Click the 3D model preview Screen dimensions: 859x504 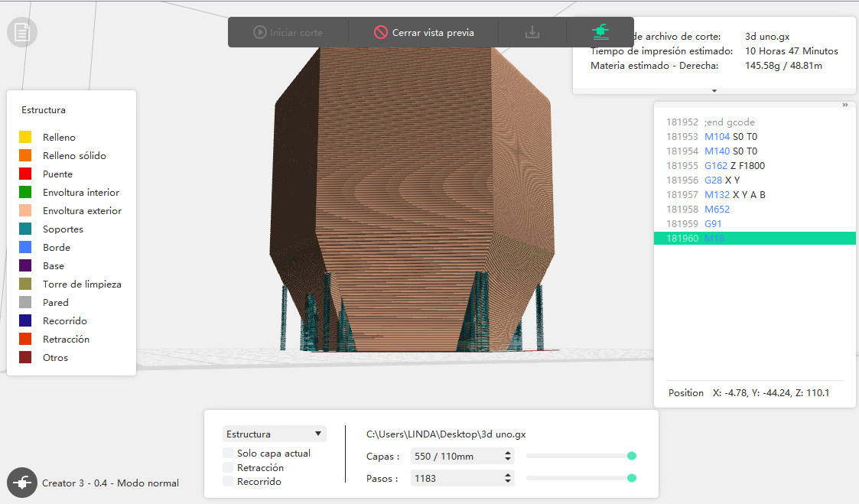(x=412, y=200)
